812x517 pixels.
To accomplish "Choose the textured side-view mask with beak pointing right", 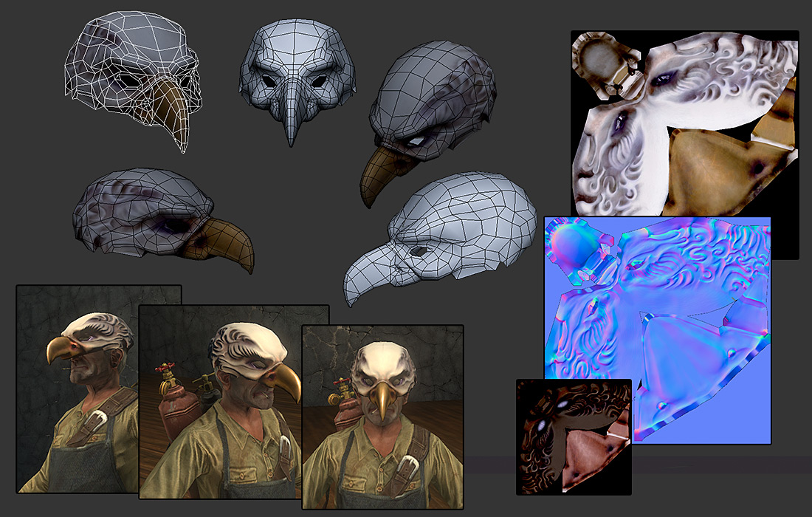I will 163,219.
